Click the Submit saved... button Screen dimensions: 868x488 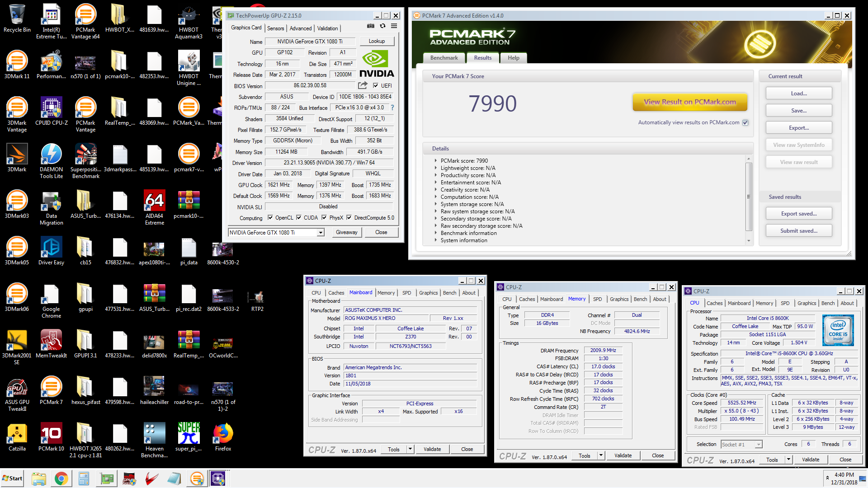[799, 231]
